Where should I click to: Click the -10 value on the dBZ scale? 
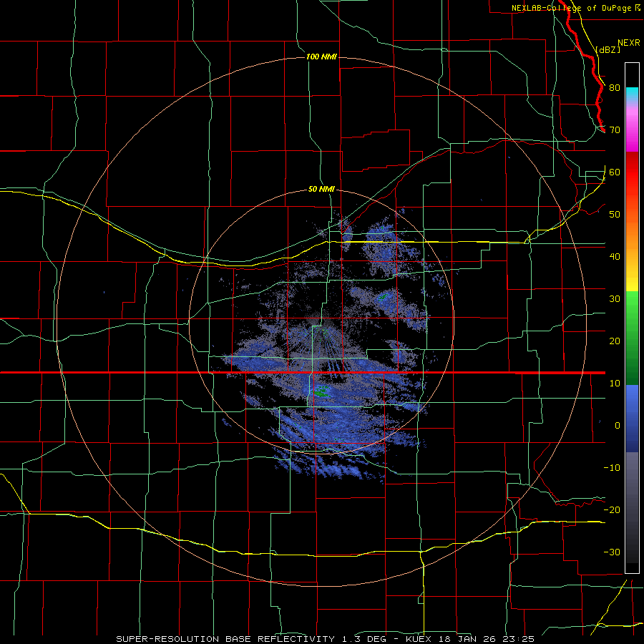pos(612,468)
